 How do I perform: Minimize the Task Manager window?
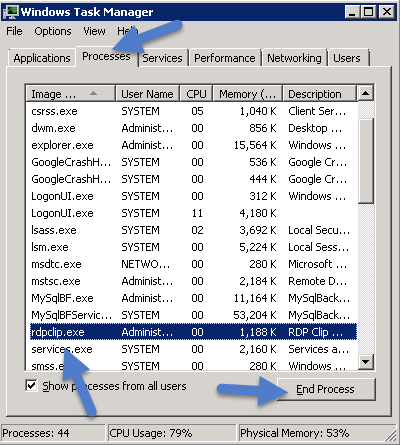point(352,12)
